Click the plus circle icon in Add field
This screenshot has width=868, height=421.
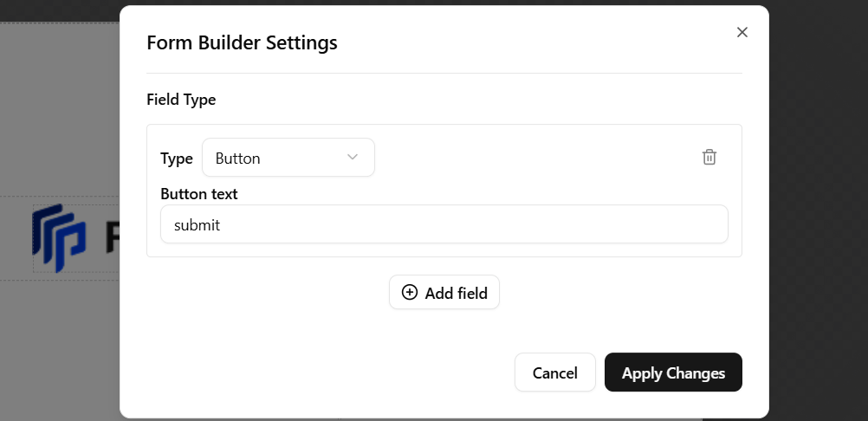[410, 293]
